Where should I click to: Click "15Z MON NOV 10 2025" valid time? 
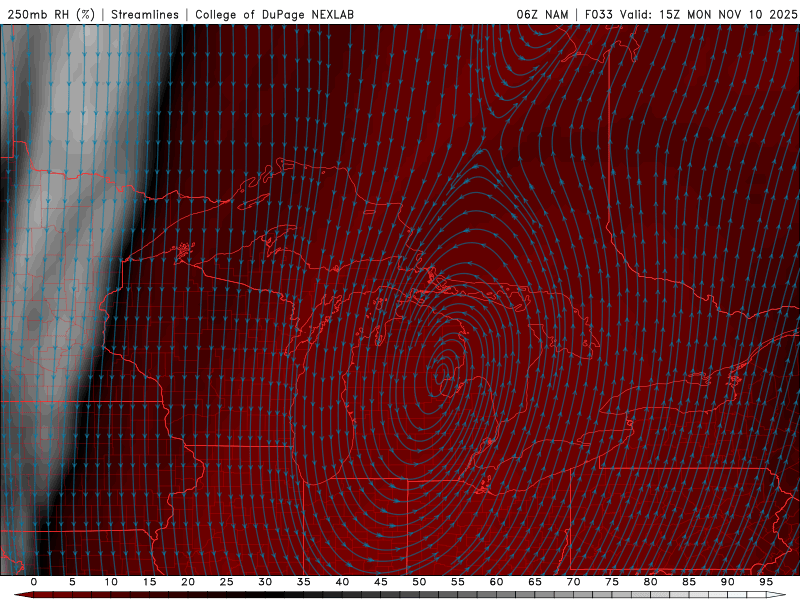coord(728,14)
